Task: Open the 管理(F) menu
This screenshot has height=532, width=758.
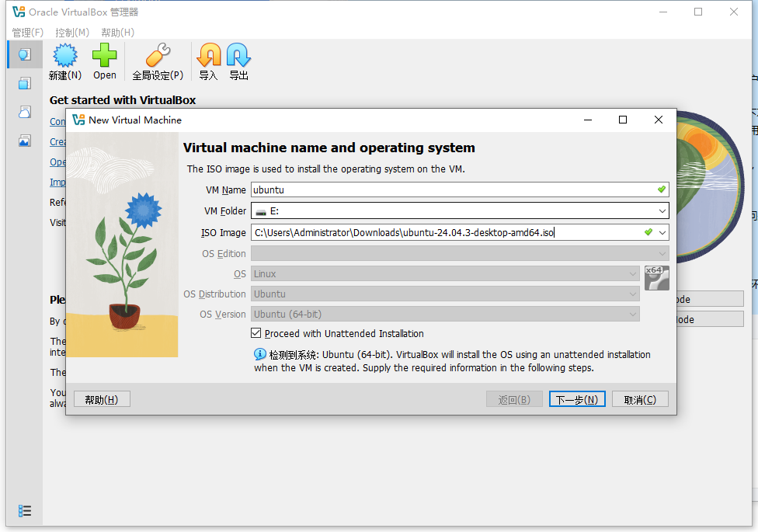Action: (27, 33)
